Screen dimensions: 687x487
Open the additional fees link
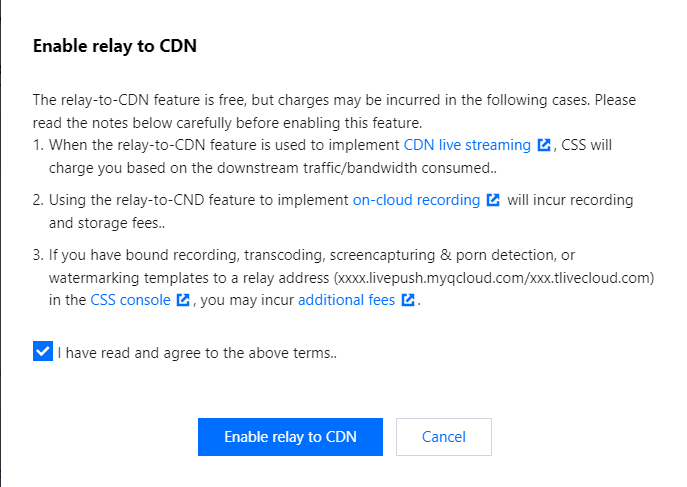[346, 298]
